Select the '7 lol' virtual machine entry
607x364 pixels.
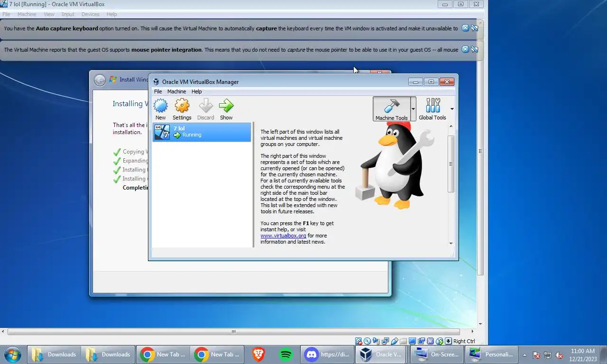pos(202,132)
